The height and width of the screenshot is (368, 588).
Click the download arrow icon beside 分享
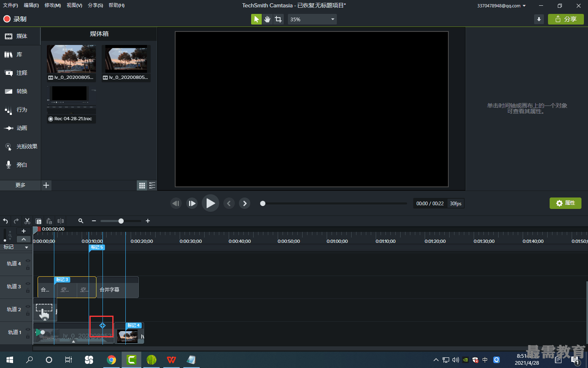(539, 19)
